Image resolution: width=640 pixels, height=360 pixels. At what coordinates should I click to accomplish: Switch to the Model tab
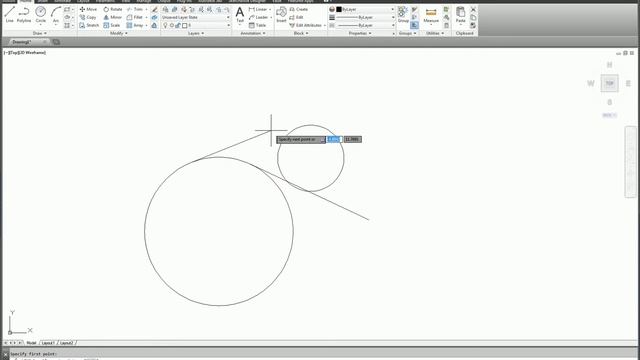(x=31, y=343)
